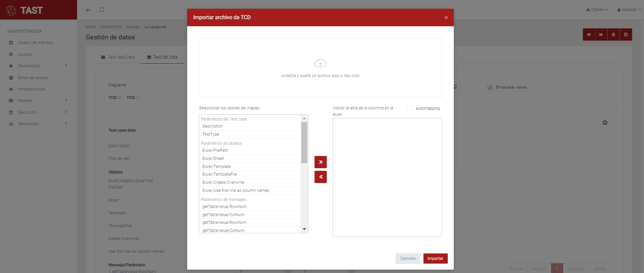Viewport: 644px width, 273px height.
Task: Open the Cliente dropdown menu
Action: [x=597, y=10]
